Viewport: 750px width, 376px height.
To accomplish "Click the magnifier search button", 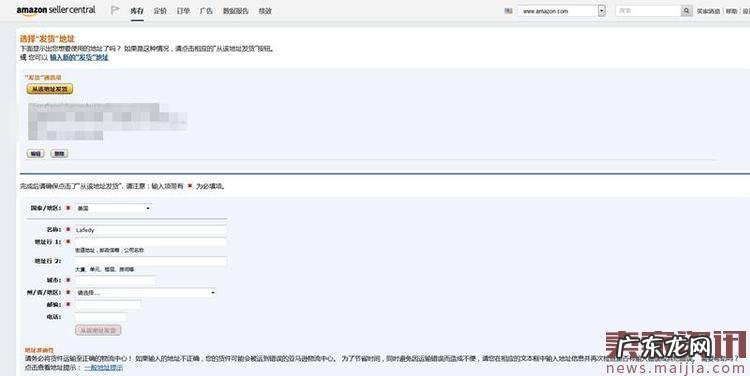I will tap(686, 11).
